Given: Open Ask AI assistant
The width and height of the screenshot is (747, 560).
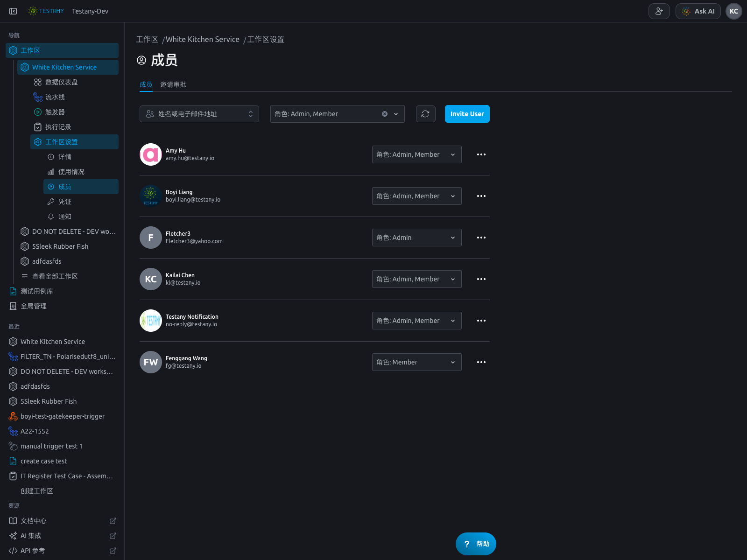Looking at the screenshot, I should pos(698,11).
